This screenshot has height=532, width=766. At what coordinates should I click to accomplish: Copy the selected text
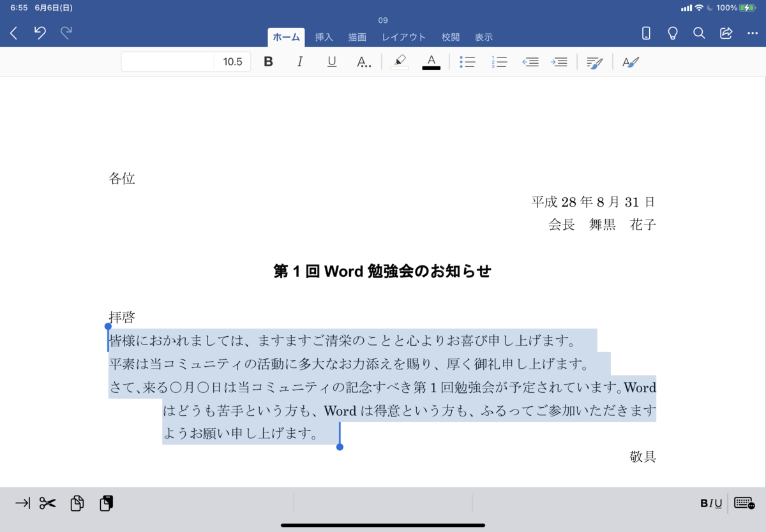pos(77,503)
